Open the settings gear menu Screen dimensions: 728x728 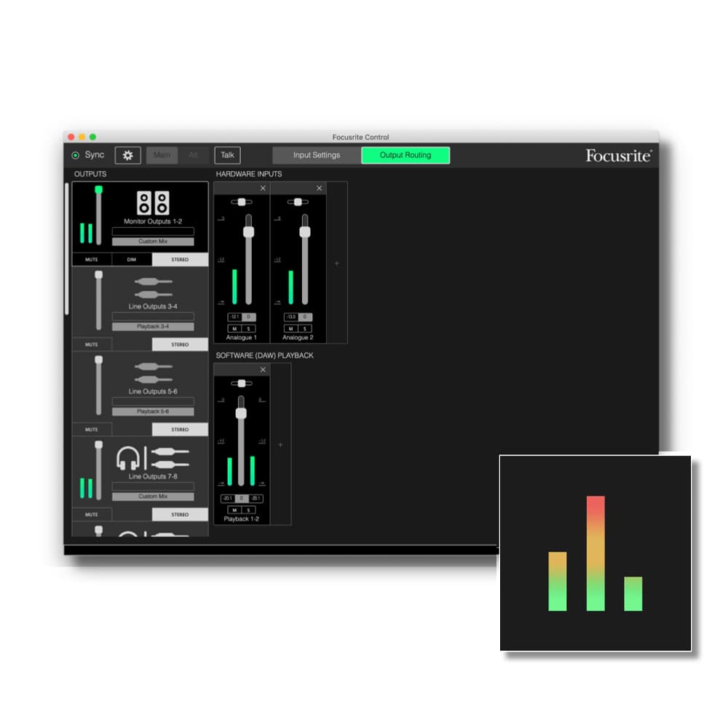pos(127,155)
